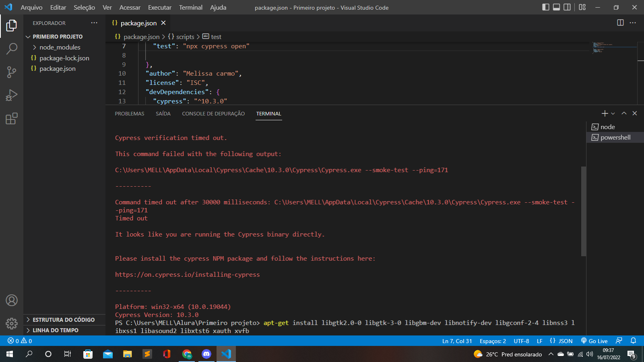Open Sublime Text from the taskbar
Viewport: 644px width, 362px height.
point(147,354)
